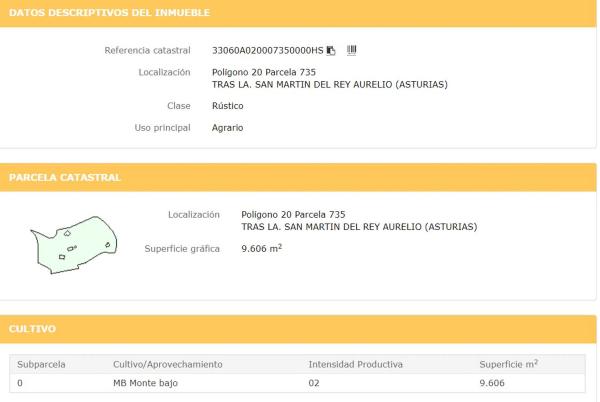This screenshot has width=600, height=402.
Task: Click productive intensity value '02'
Action: click(315, 383)
